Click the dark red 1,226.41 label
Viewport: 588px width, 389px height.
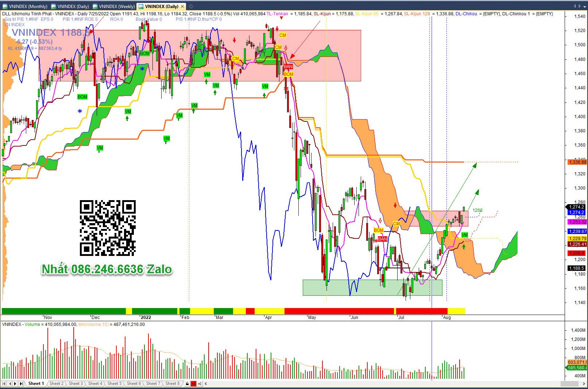pos(577,244)
